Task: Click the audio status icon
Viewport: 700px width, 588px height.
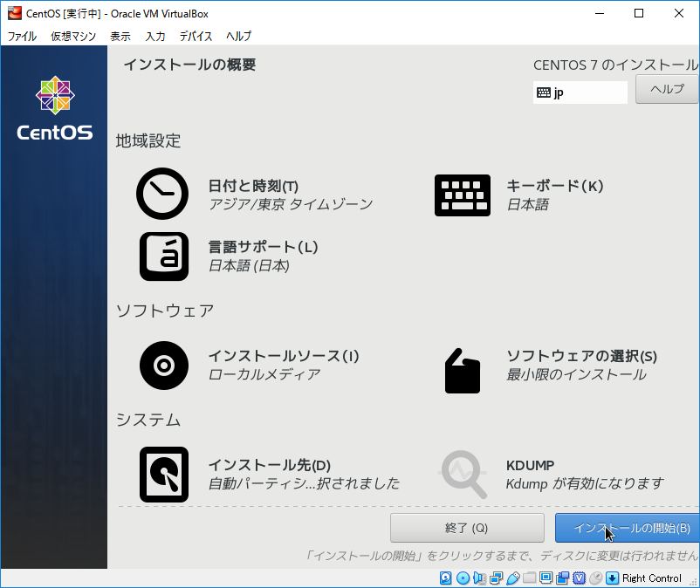Action: pos(479,578)
